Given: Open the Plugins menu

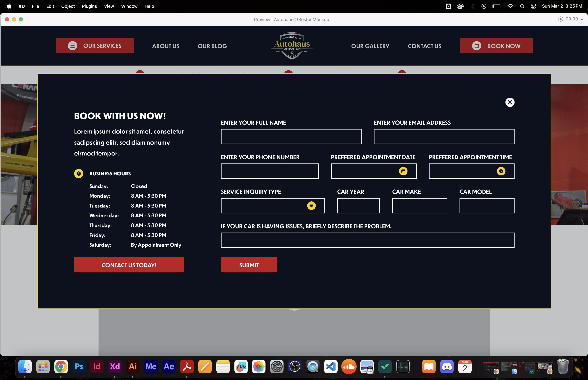Looking at the screenshot, I should (x=89, y=6).
